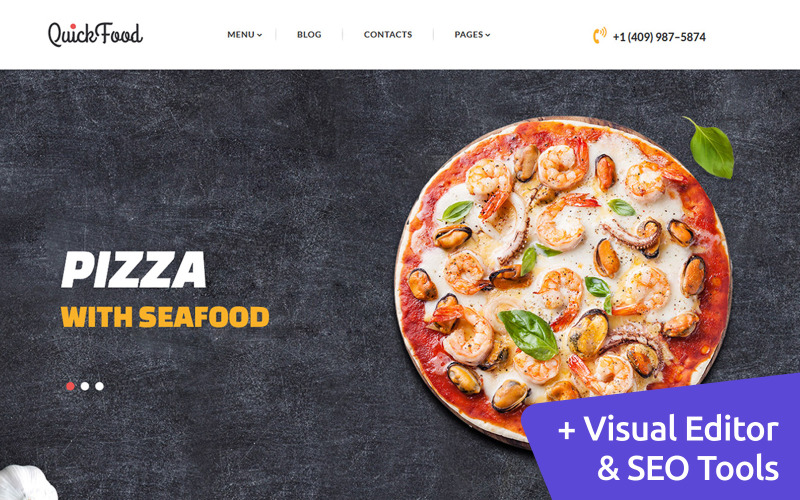Click the WITH SEAFOOD yellow subtitle
This screenshot has width=800, height=500.
[x=165, y=317]
